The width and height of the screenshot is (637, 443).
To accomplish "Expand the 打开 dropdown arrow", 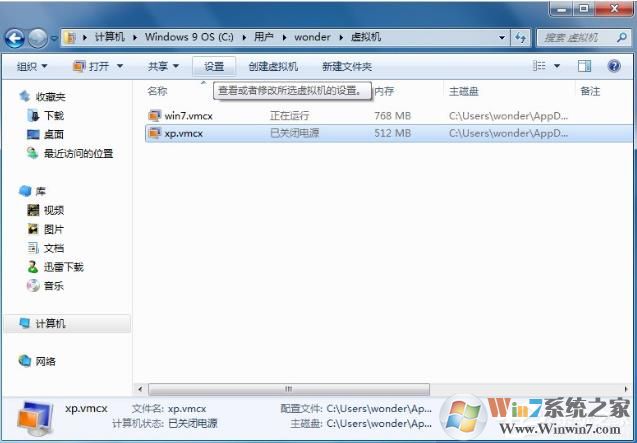I will (120, 66).
